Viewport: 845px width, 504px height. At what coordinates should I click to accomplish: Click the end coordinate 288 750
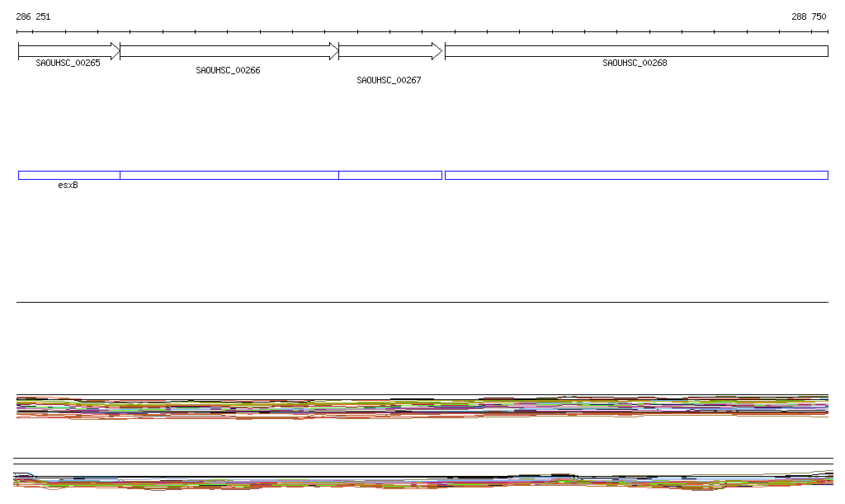[809, 16]
